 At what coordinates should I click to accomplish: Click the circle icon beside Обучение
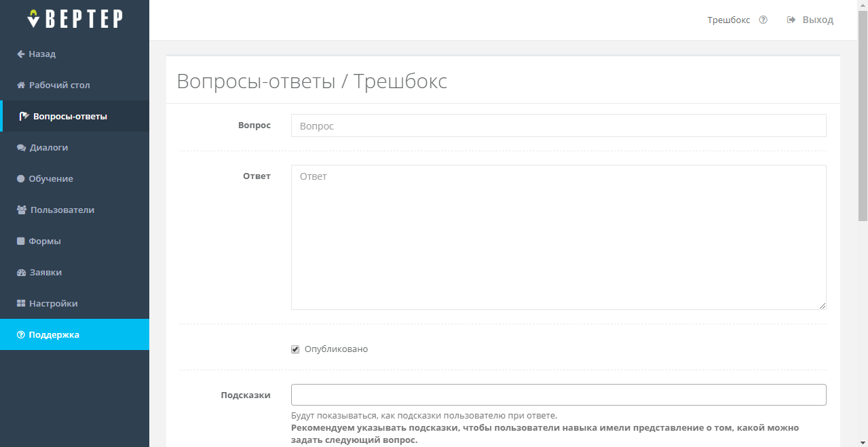(20, 179)
